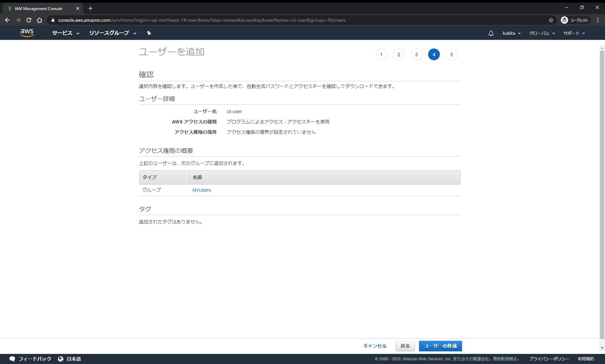Select current wizard step 4

click(x=434, y=55)
